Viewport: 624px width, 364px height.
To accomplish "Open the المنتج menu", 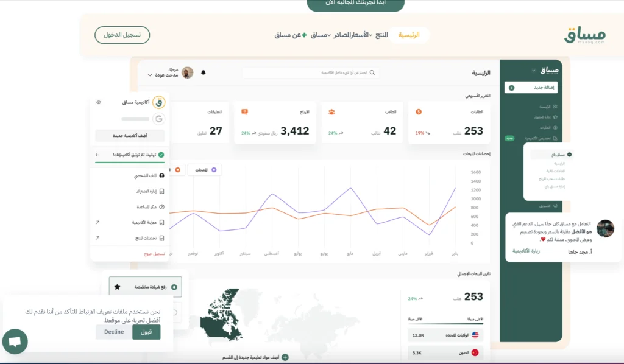I will click(381, 35).
